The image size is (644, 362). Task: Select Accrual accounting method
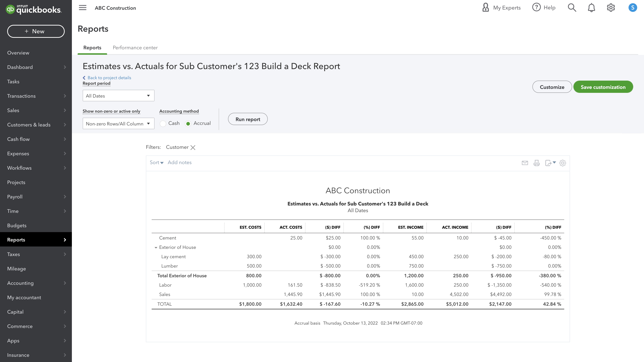point(188,124)
